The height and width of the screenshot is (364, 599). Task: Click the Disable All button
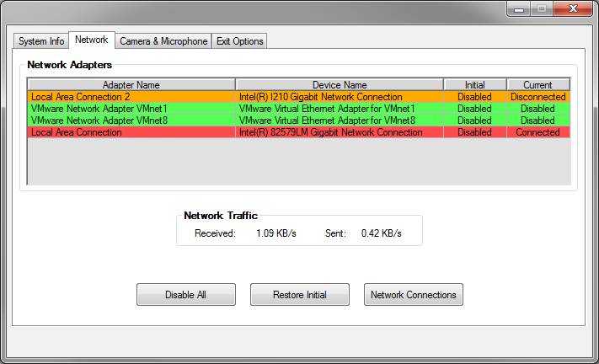click(186, 294)
